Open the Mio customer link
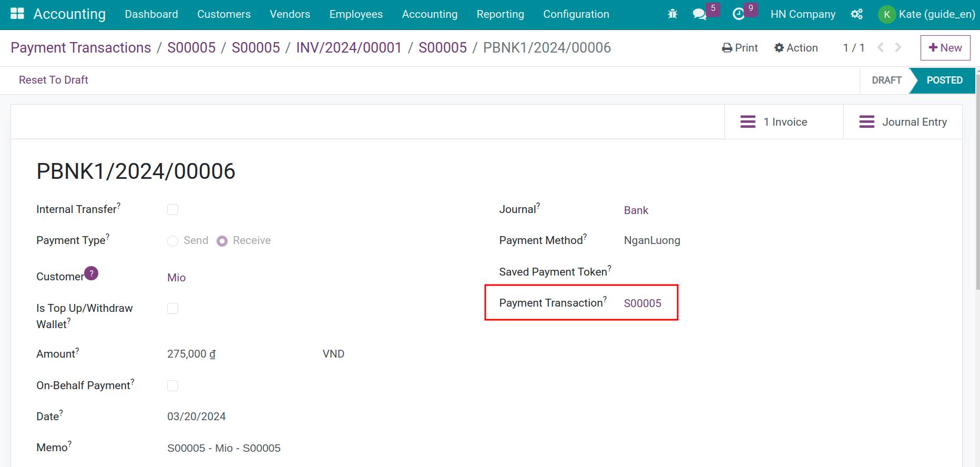Image resolution: width=980 pixels, height=467 pixels. (x=176, y=278)
